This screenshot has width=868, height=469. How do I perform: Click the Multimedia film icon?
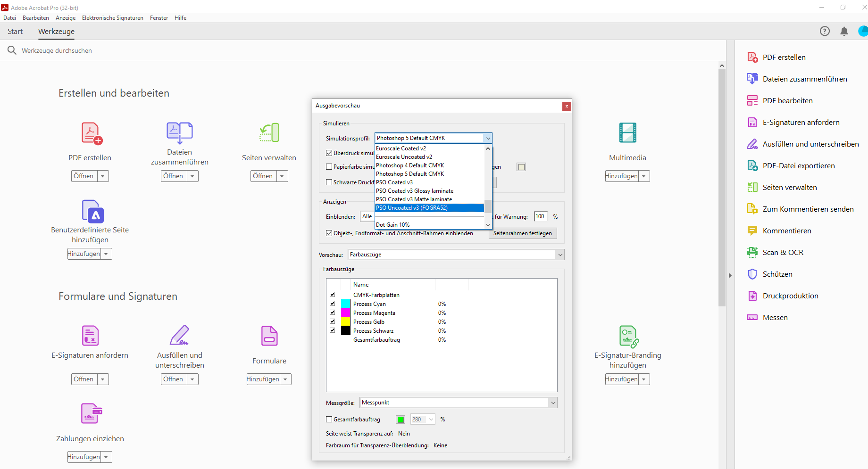point(628,132)
